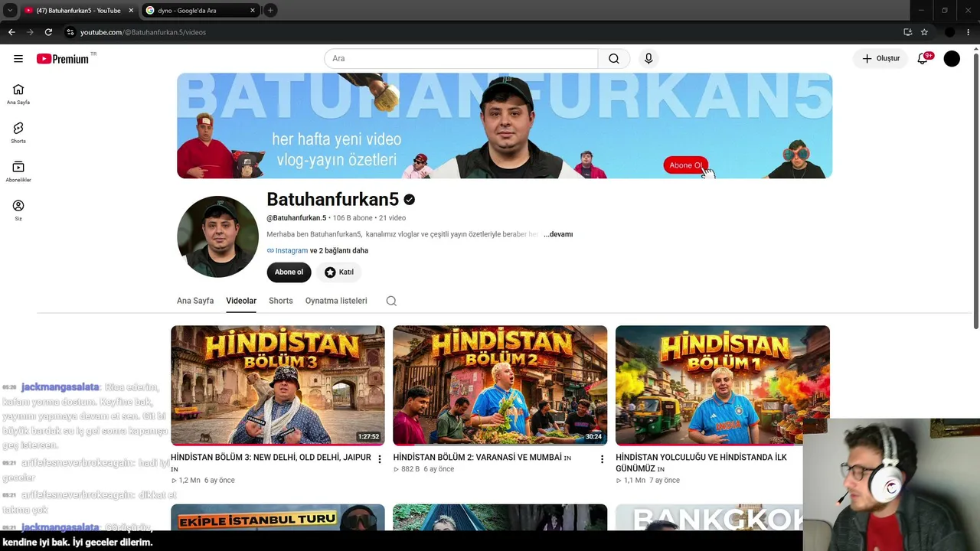Open Shorts from the left sidebar
The image size is (980, 551).
[x=18, y=132]
